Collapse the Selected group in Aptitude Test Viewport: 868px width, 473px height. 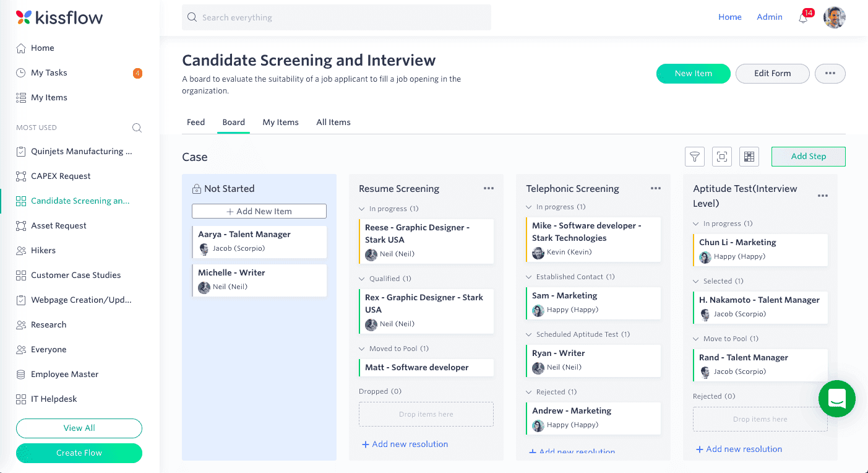point(696,281)
